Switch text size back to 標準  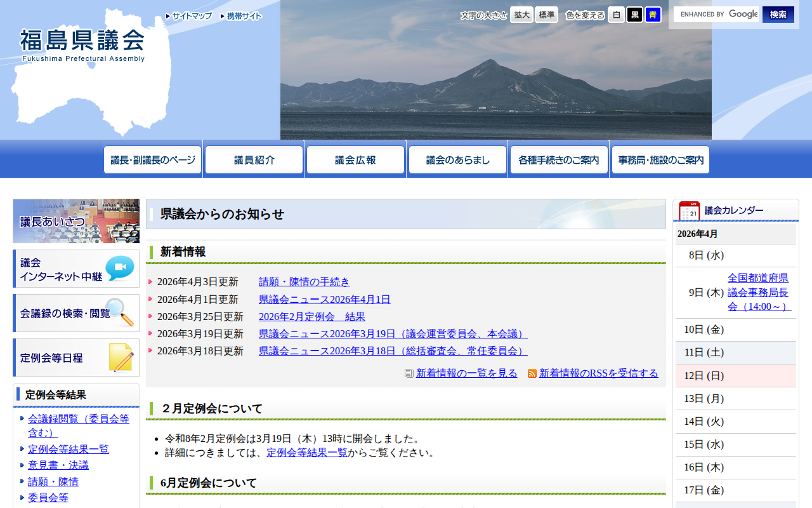(546, 14)
